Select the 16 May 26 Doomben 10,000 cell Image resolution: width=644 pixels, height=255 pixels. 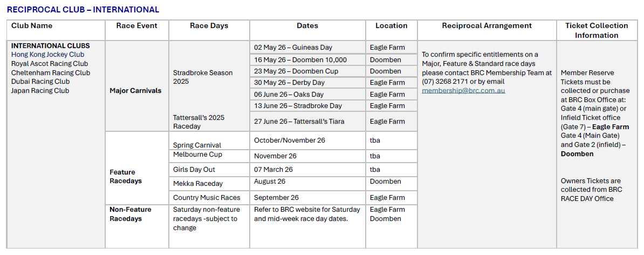click(x=307, y=59)
